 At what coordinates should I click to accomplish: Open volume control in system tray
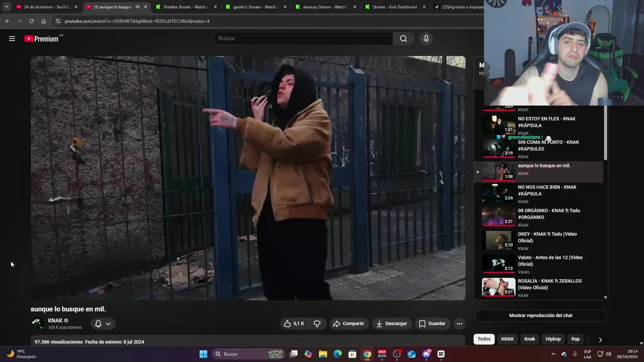click(x=608, y=354)
